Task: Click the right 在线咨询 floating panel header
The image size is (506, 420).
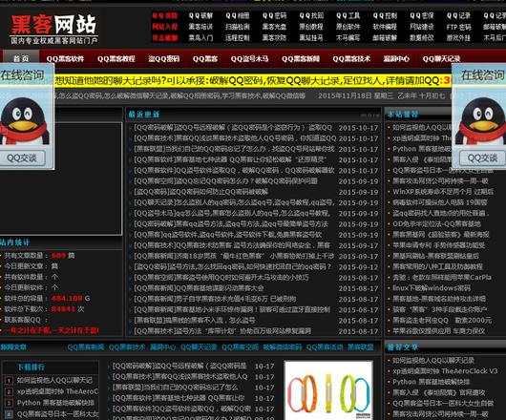Action: pyautogui.click(x=482, y=75)
